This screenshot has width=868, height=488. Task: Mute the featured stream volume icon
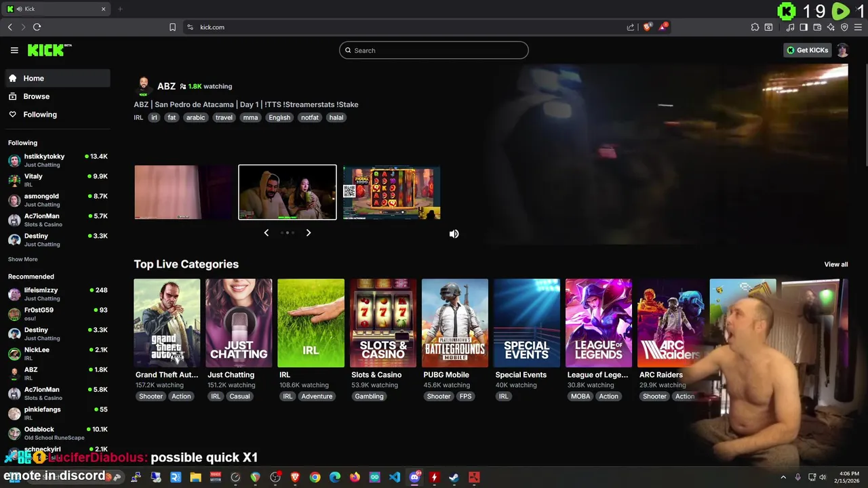click(454, 234)
